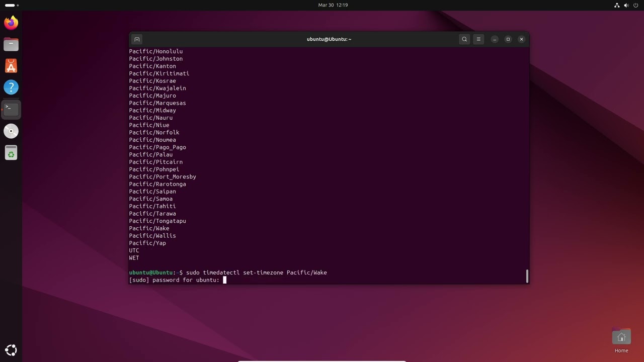Focus the sudo password prompt field
Viewport: 644px width, 362px height.
pyautogui.click(x=225, y=280)
